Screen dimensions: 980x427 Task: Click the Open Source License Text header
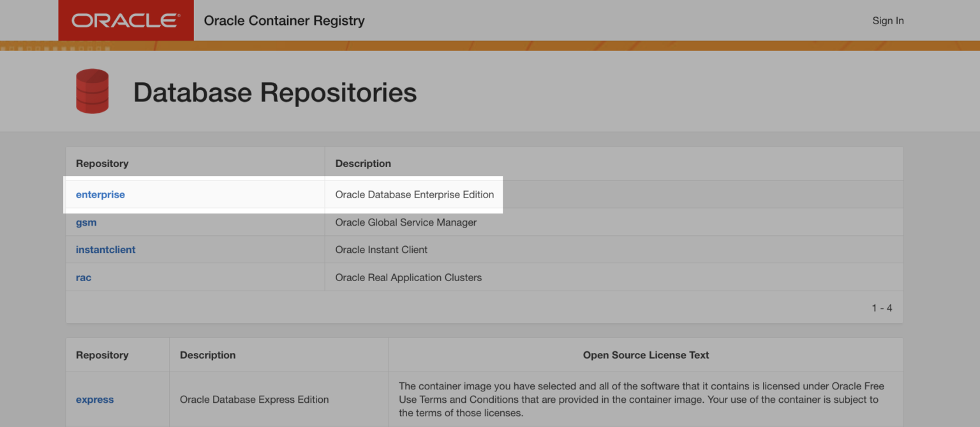(646, 355)
